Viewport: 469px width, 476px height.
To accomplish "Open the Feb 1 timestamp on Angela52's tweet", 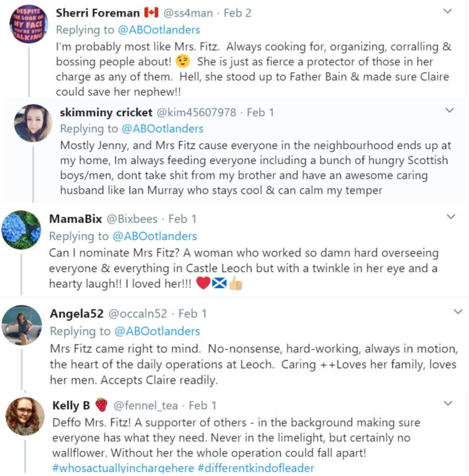I will click(192, 314).
